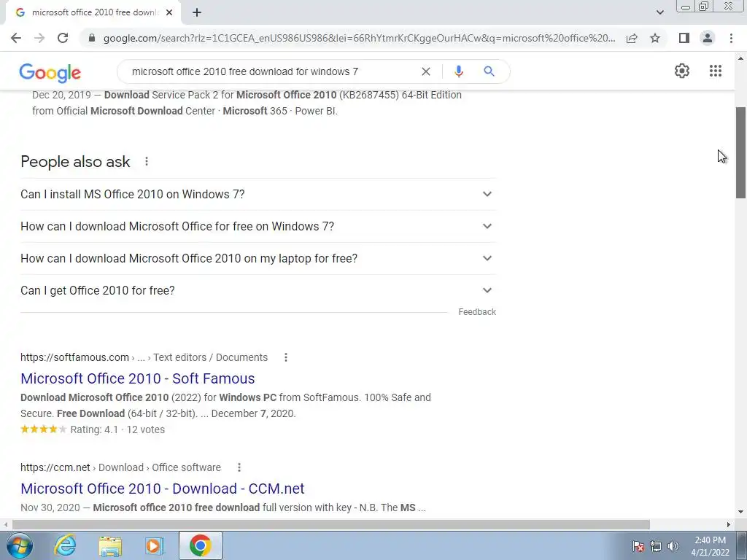Viewport: 747px width, 560px height.
Task: Click the Chrome taskbar button
Action: [x=200, y=545]
